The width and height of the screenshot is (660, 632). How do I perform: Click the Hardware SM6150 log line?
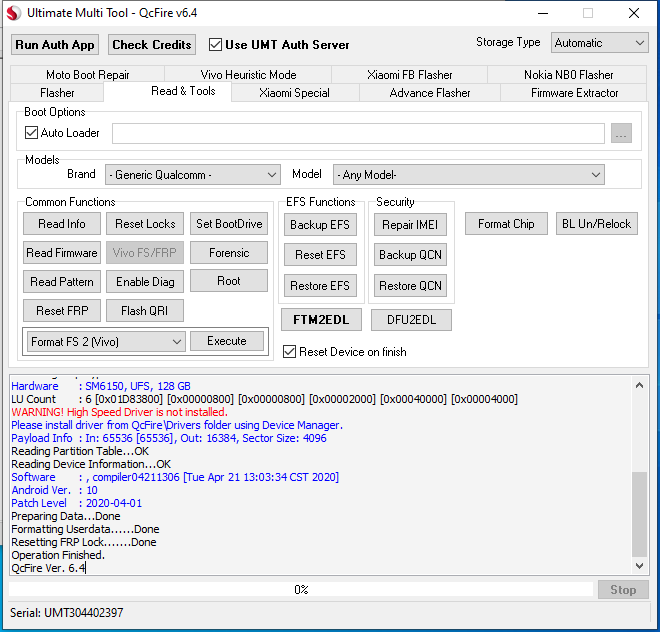(101, 386)
